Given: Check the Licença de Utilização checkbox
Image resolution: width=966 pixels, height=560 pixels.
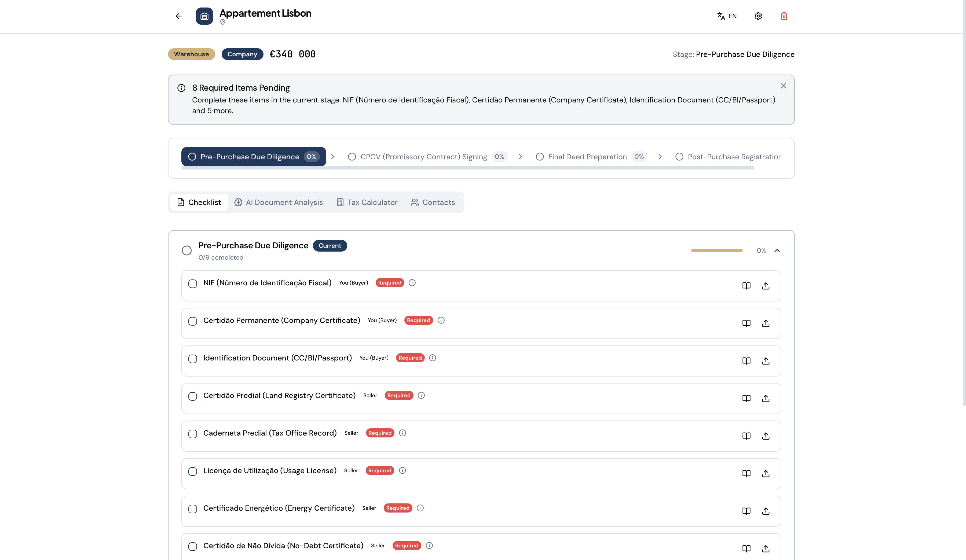Looking at the screenshot, I should [192, 471].
